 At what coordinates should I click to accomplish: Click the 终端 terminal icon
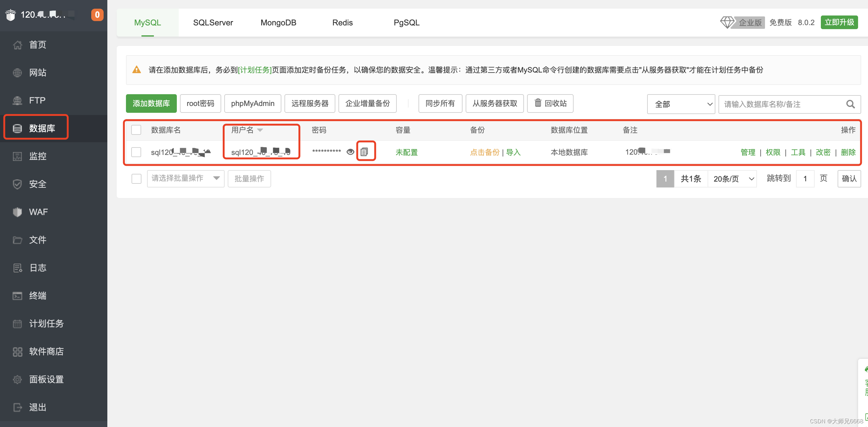[17, 296]
